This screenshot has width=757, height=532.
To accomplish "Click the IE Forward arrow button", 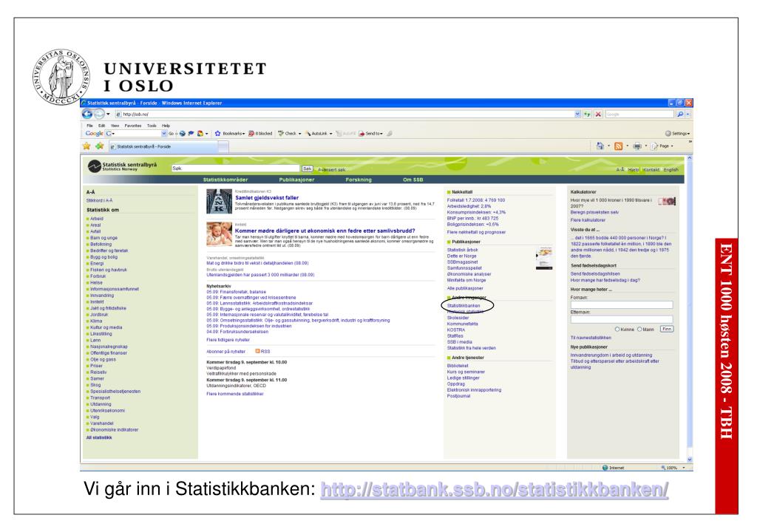I will click(98, 114).
